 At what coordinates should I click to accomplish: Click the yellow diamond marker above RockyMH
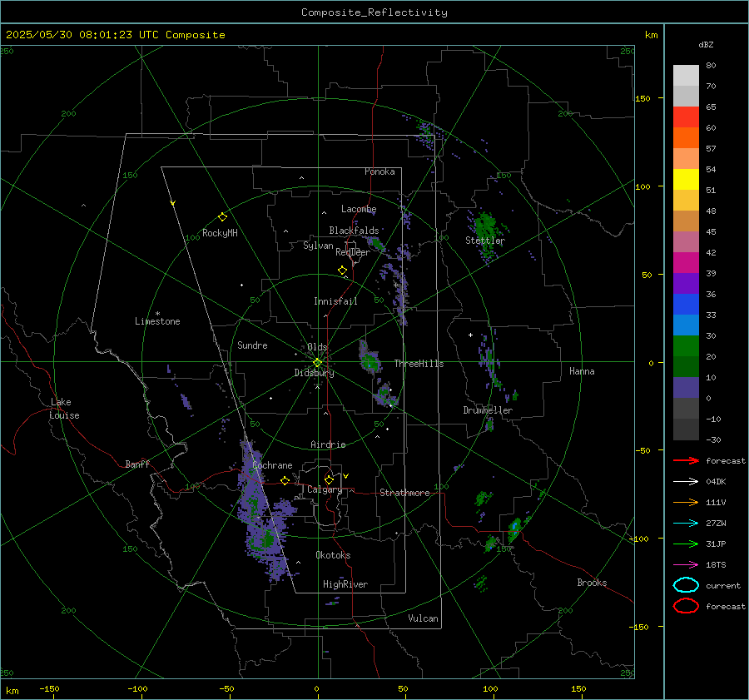click(222, 217)
